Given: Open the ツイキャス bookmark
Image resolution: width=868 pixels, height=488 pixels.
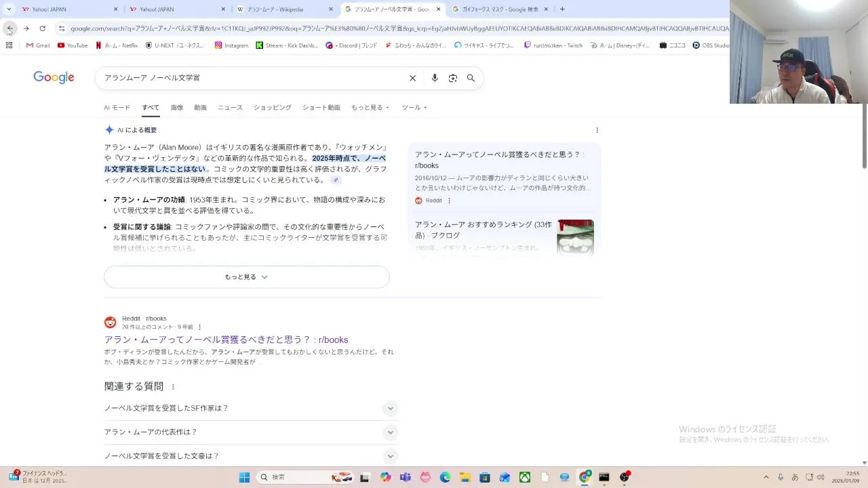Looking at the screenshot, I should coord(484,45).
